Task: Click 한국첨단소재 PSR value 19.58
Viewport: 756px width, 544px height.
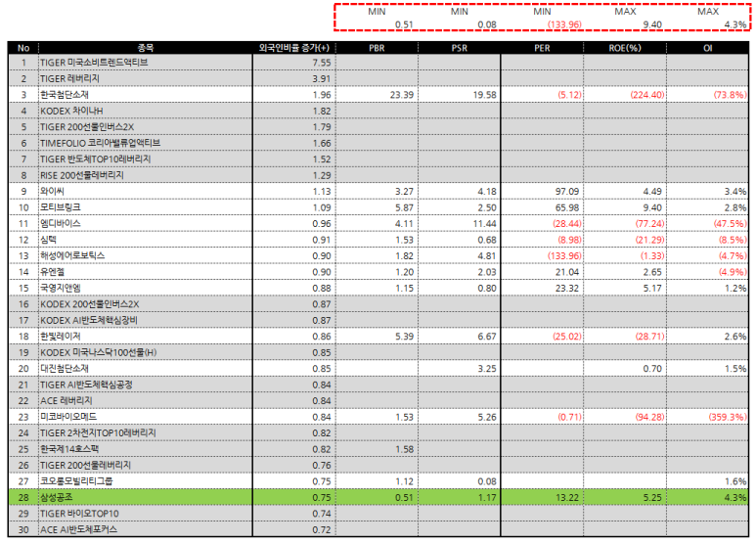Action: (484, 95)
